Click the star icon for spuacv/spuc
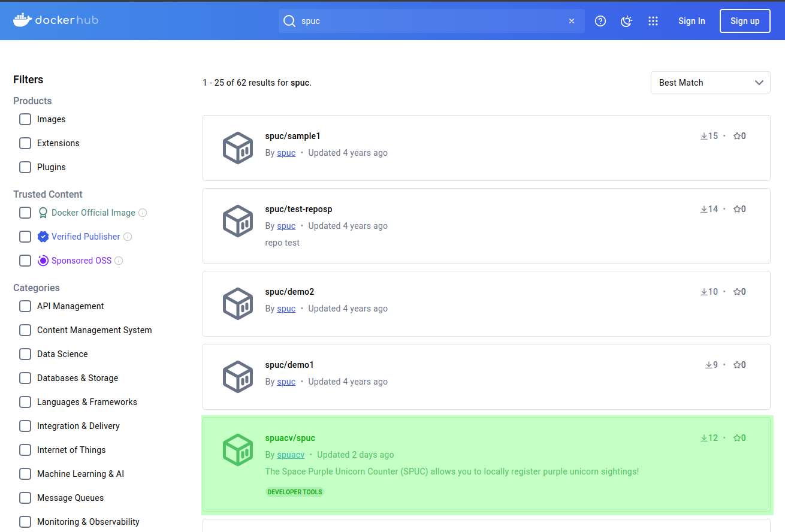This screenshot has width=785, height=532. (x=737, y=438)
